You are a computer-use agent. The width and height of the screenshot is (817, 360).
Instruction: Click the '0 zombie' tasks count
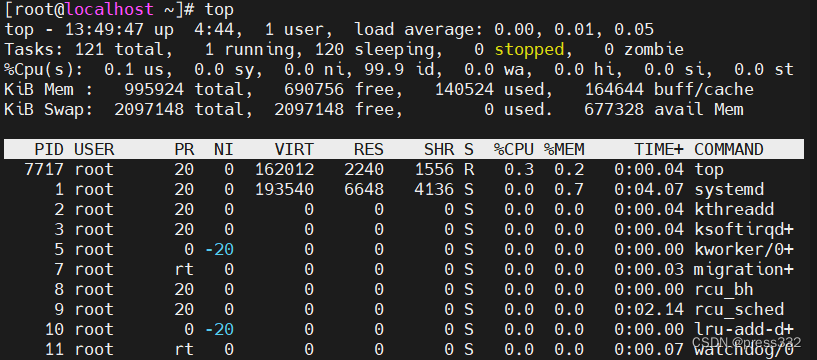[x=643, y=50]
